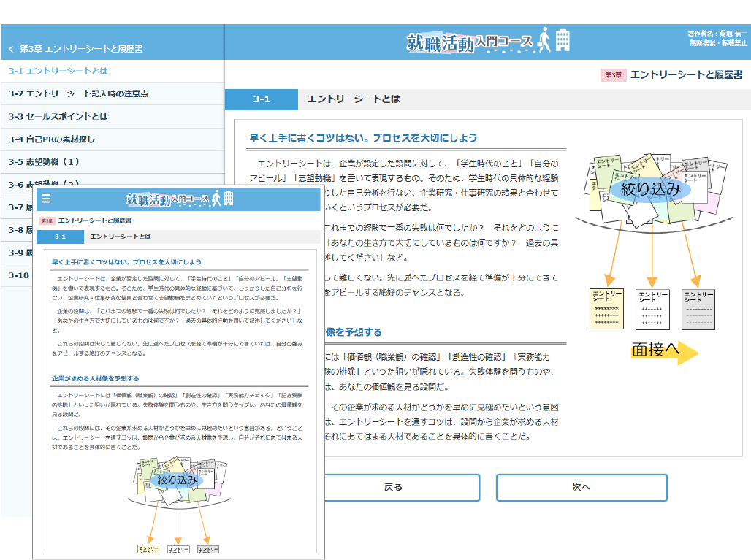Select sidebar lesson 3-10
This screenshot has height=560, width=751.
click(19, 275)
